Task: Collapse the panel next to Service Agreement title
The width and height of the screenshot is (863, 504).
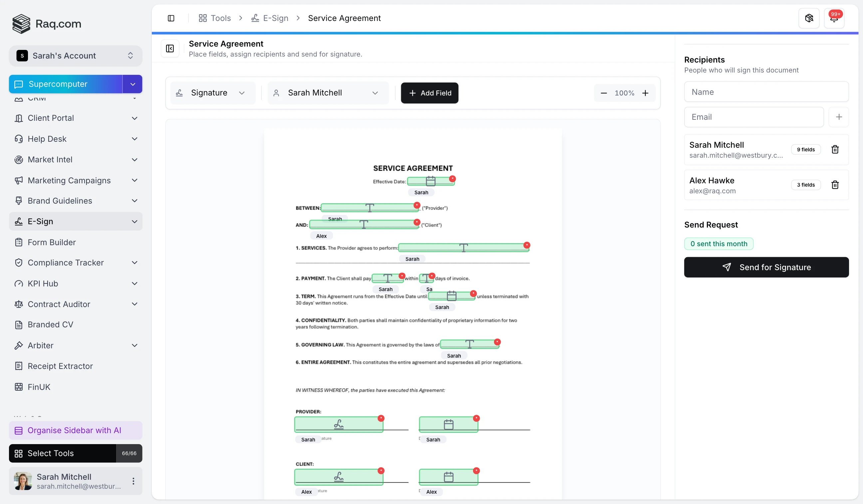Action: tap(170, 49)
